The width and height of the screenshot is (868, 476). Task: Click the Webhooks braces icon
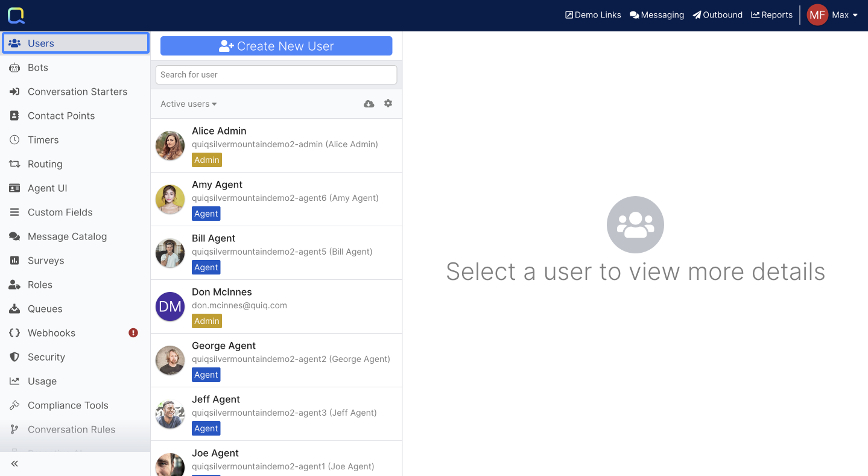[x=14, y=333]
